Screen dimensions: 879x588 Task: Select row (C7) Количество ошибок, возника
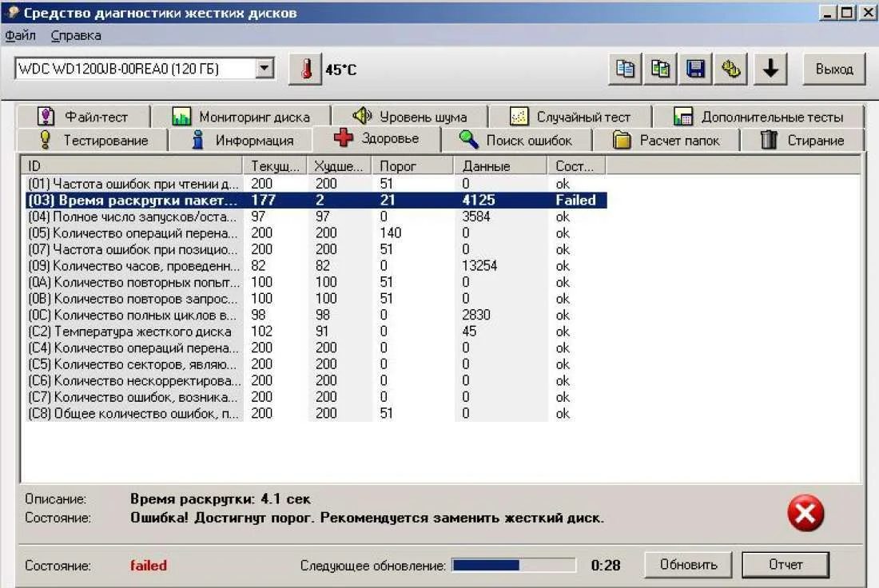[x=316, y=397]
